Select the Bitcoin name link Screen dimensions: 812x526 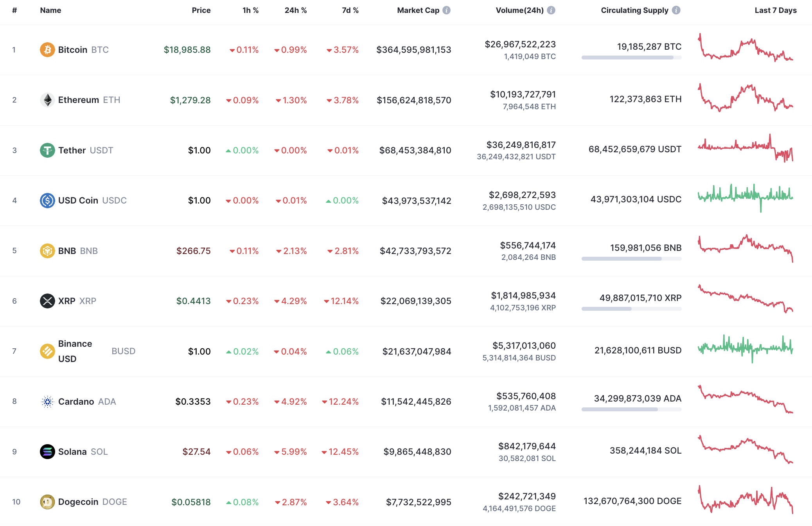click(x=72, y=50)
